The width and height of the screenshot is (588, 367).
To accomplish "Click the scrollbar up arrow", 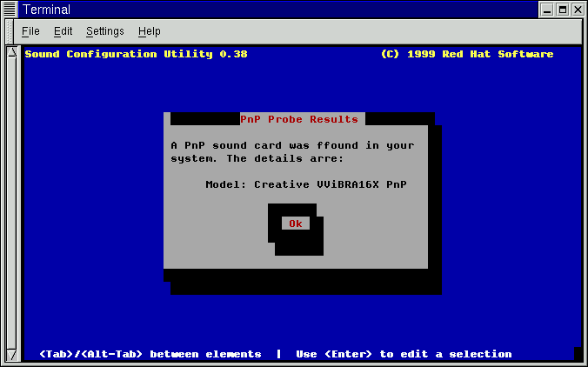I will (x=12, y=53).
